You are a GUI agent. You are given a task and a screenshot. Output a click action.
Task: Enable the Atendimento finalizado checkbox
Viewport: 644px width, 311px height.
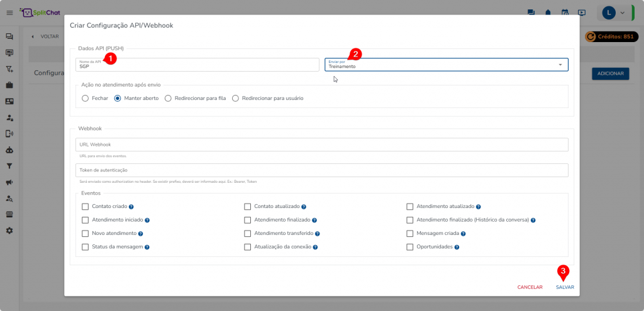(248, 220)
